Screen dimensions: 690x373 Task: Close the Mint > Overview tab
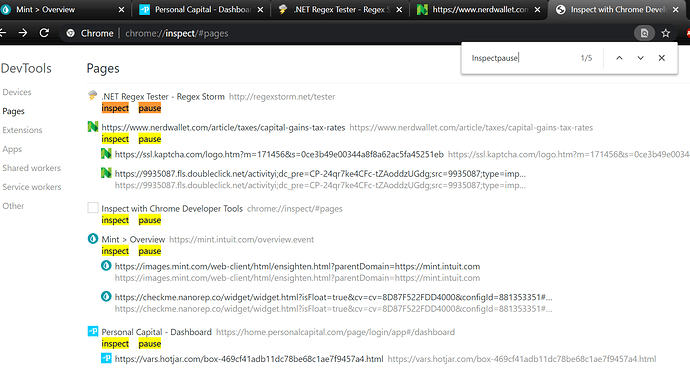(121, 10)
